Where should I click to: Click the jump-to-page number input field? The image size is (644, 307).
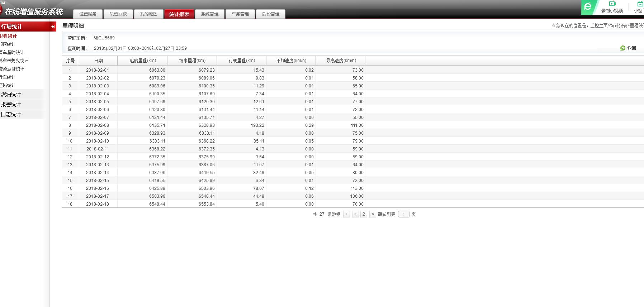(x=403, y=214)
